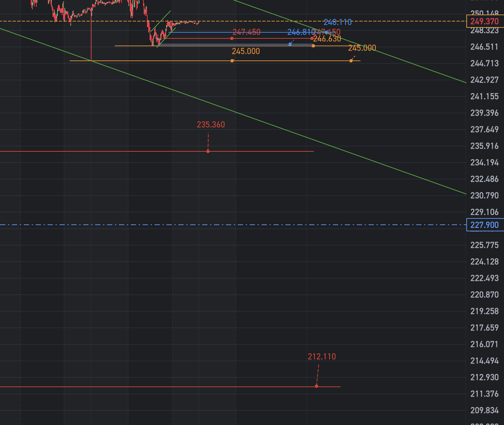Click the red anchor dot under 235.360
This screenshot has width=504, height=425.
click(208, 151)
